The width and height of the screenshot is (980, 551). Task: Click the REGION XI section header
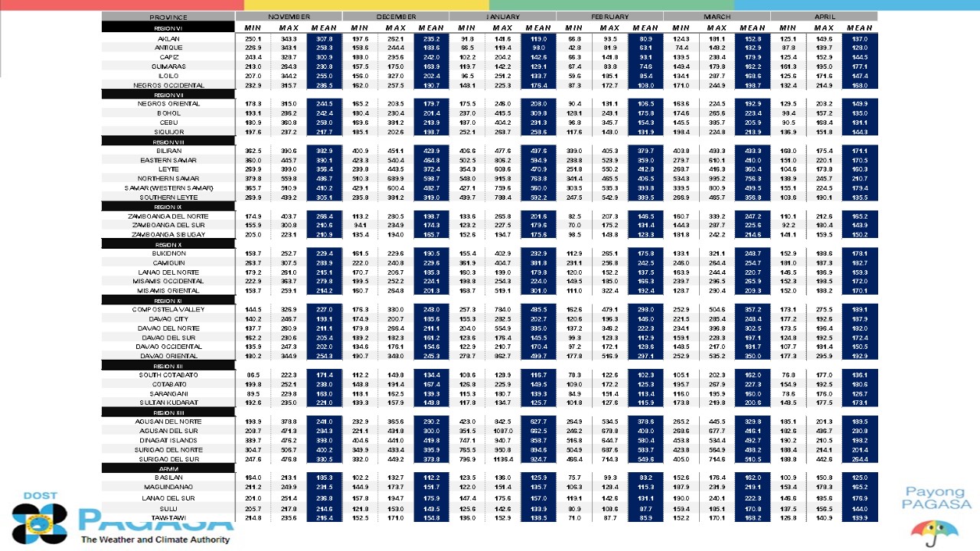(168, 300)
